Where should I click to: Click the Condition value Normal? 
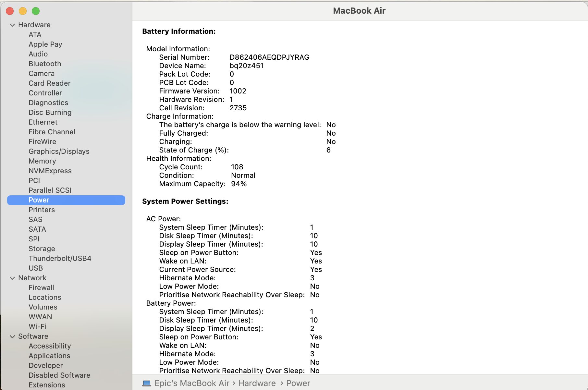click(x=243, y=176)
